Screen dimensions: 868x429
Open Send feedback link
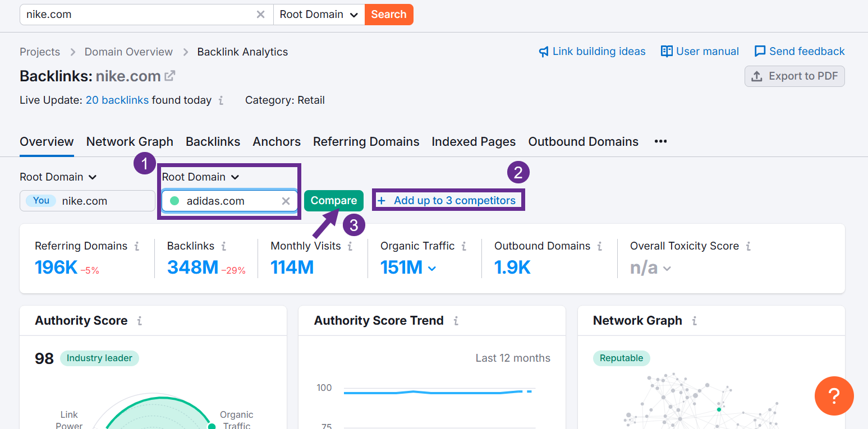tap(806, 52)
